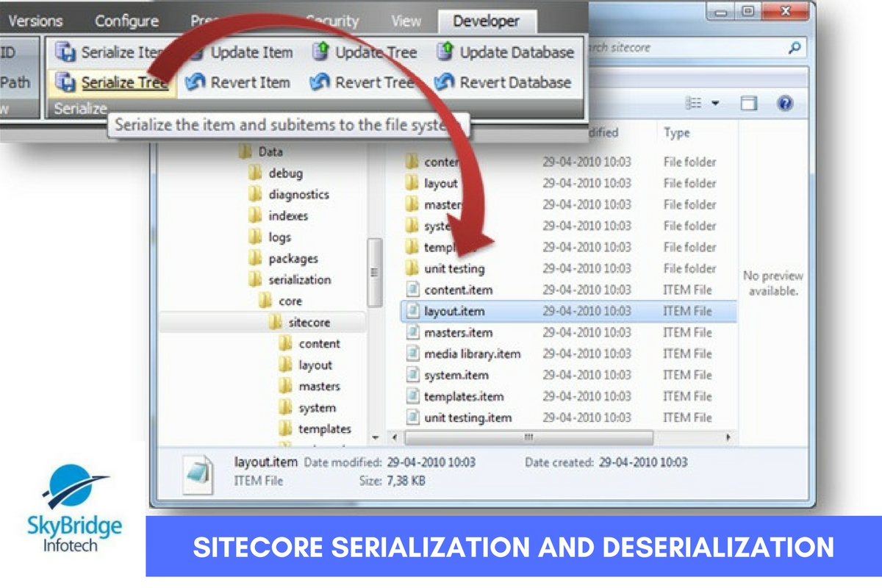Select the diagnostics folder in tree

pos(298,195)
